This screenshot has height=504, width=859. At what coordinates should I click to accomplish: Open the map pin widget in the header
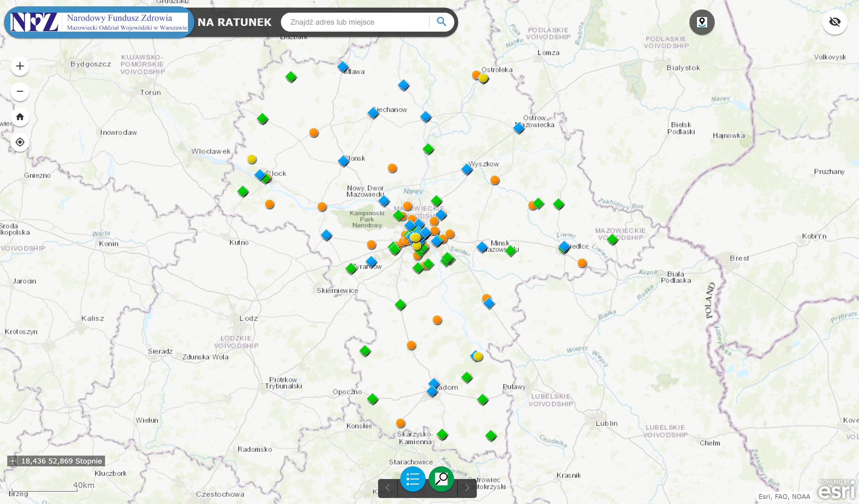(701, 22)
